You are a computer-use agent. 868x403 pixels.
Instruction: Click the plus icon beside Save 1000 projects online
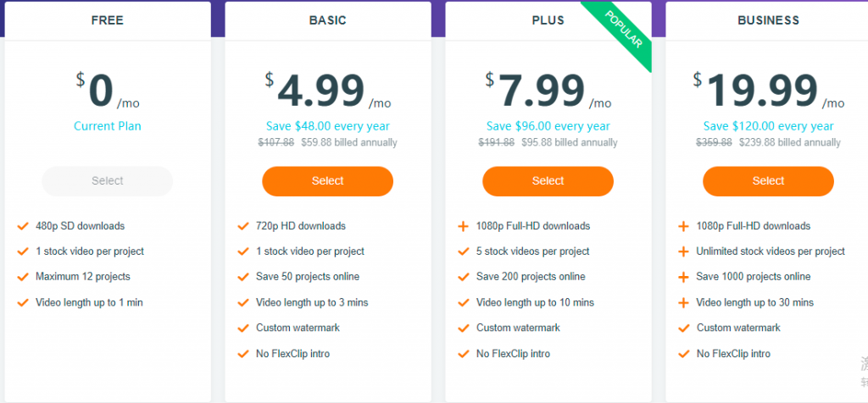point(684,277)
